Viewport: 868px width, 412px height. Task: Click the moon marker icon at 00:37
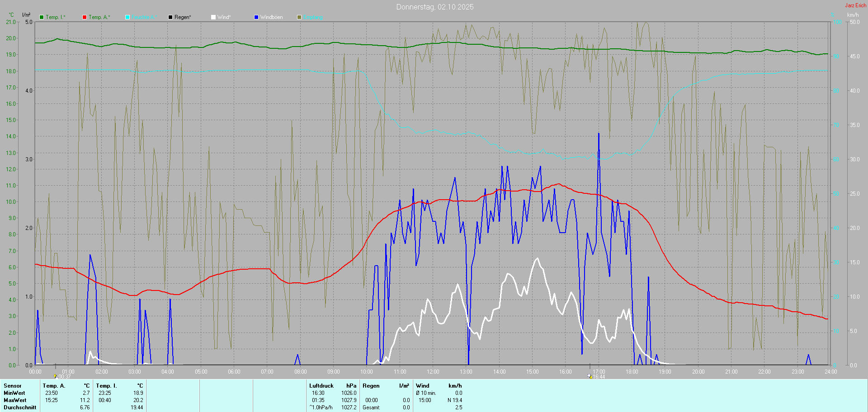click(x=56, y=376)
